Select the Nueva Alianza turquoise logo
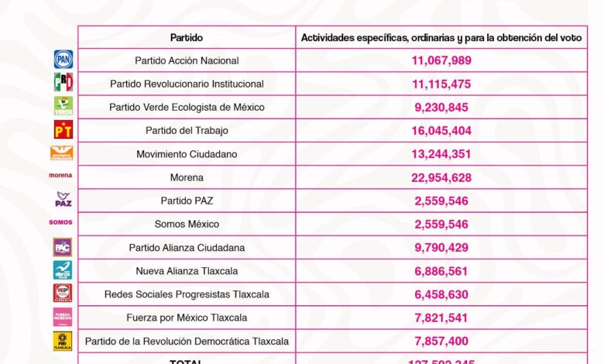 point(63,270)
